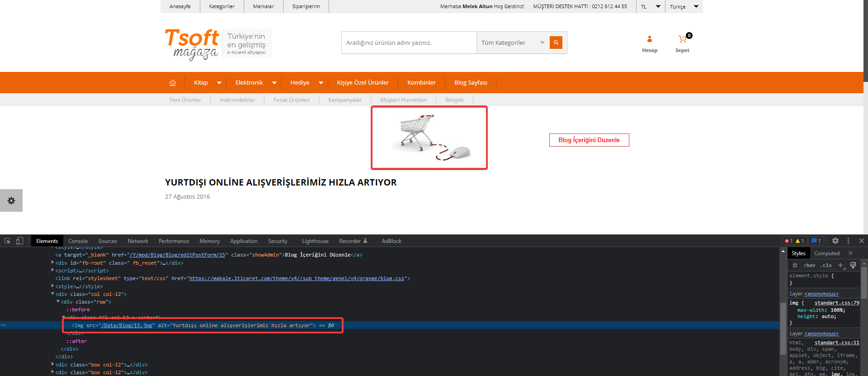Open DevTools settings gear
This screenshot has height=376, width=868.
click(x=835, y=241)
